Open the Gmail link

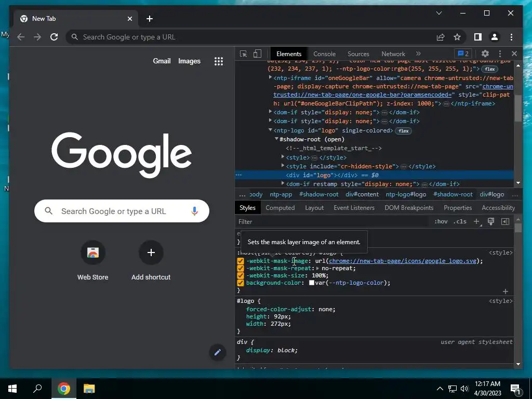click(x=162, y=61)
